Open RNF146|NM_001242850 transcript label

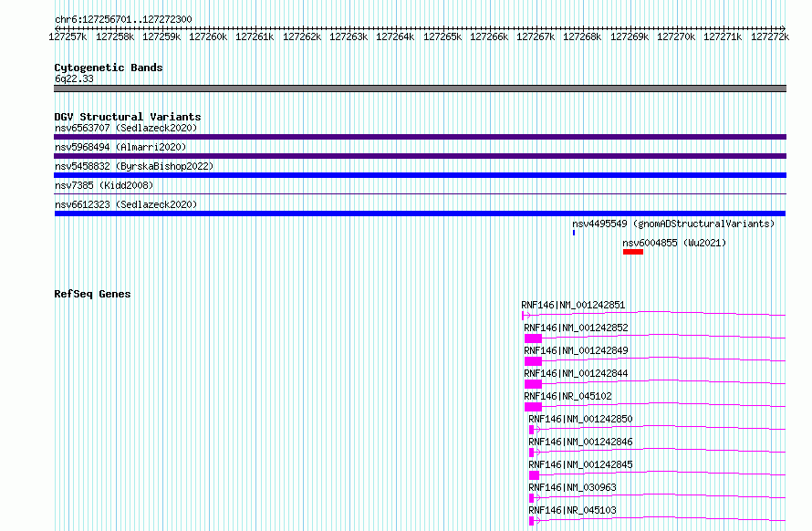[x=580, y=419]
